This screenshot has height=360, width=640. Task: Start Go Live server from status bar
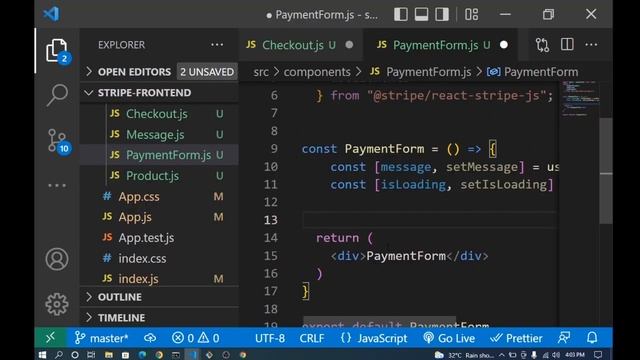449,338
